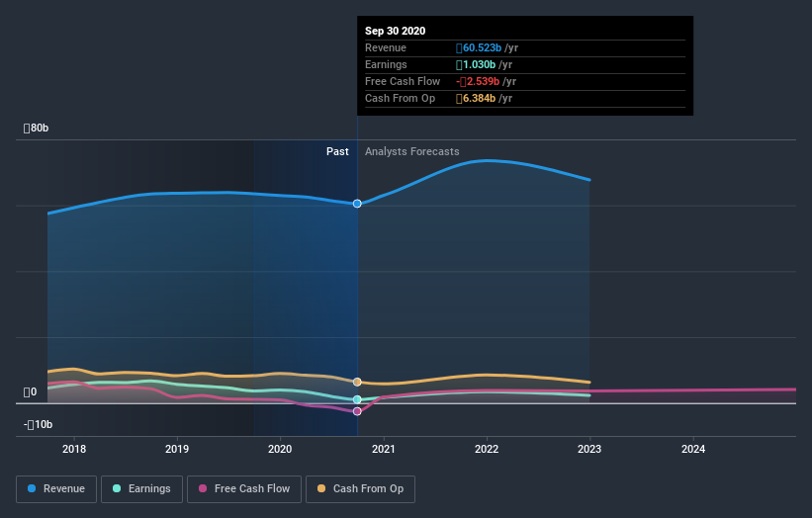The height and width of the screenshot is (518, 812).
Task: Select the Cash From Op data point marker
Action: pos(357,382)
